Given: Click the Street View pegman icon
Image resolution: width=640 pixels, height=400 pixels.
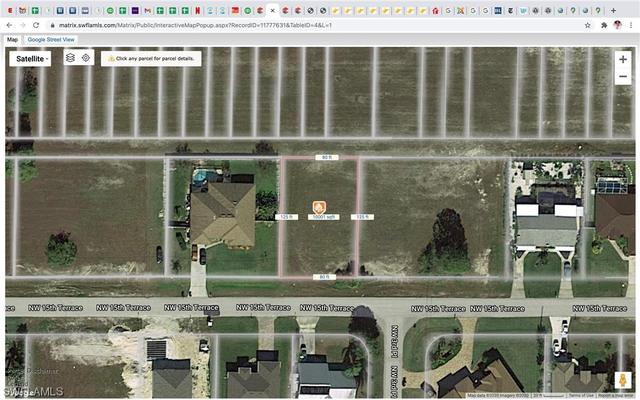Looking at the screenshot, I should (x=622, y=380).
